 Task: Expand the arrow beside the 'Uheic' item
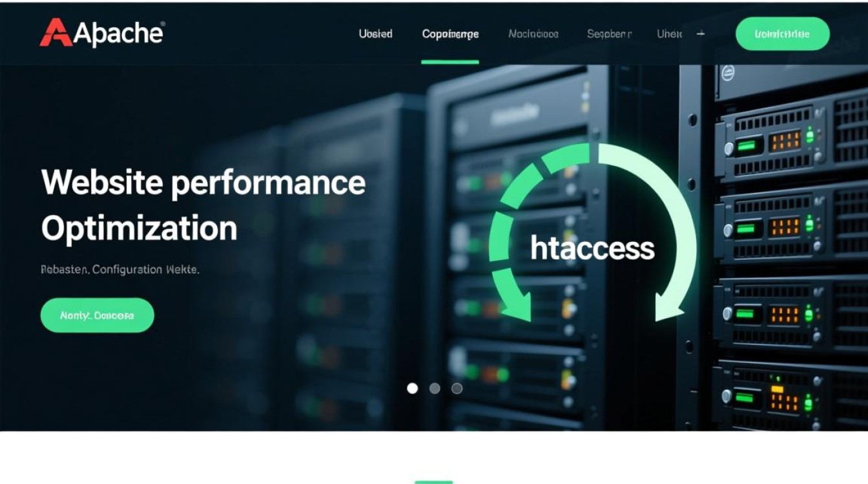pyautogui.click(x=701, y=34)
